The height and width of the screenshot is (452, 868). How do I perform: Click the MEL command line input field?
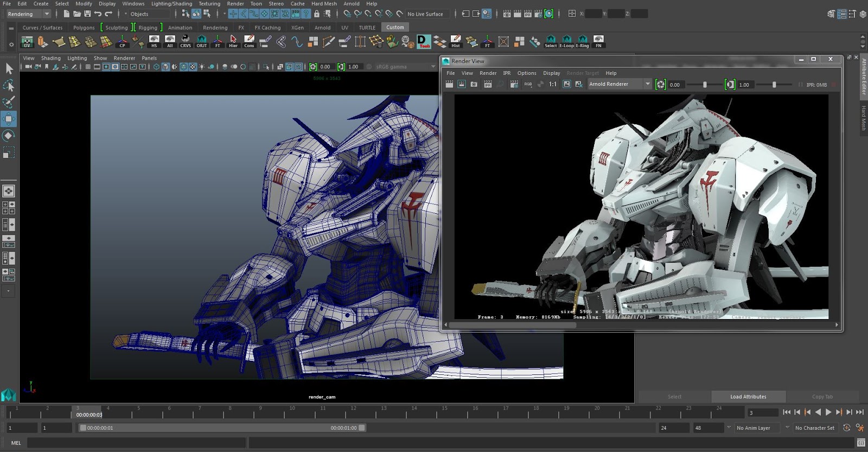coord(136,443)
